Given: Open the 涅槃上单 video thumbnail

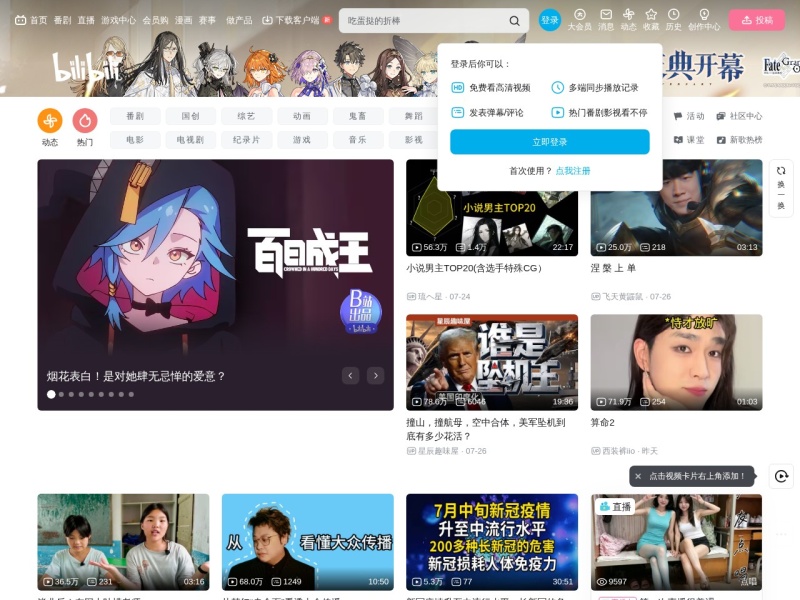Looking at the screenshot, I should point(677,208).
